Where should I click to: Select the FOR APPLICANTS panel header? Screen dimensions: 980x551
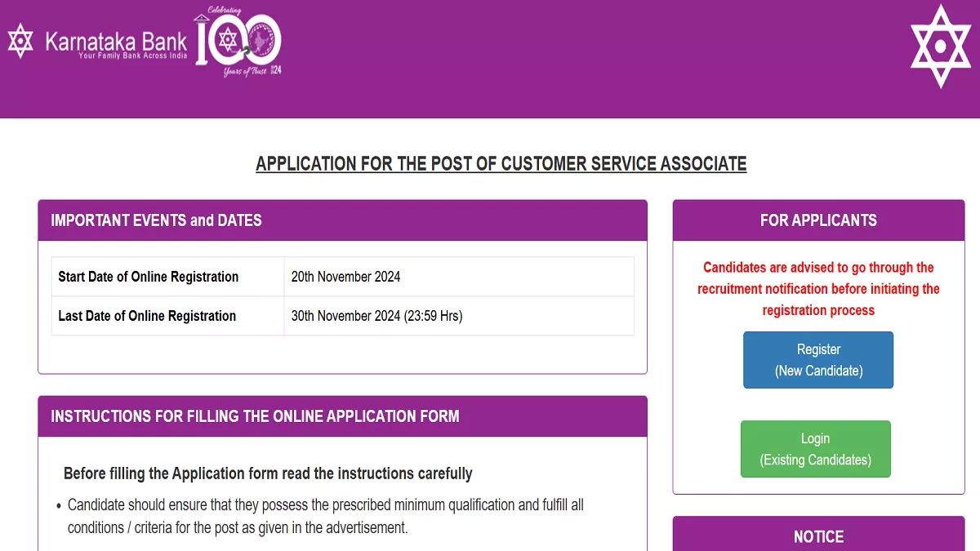click(x=818, y=220)
